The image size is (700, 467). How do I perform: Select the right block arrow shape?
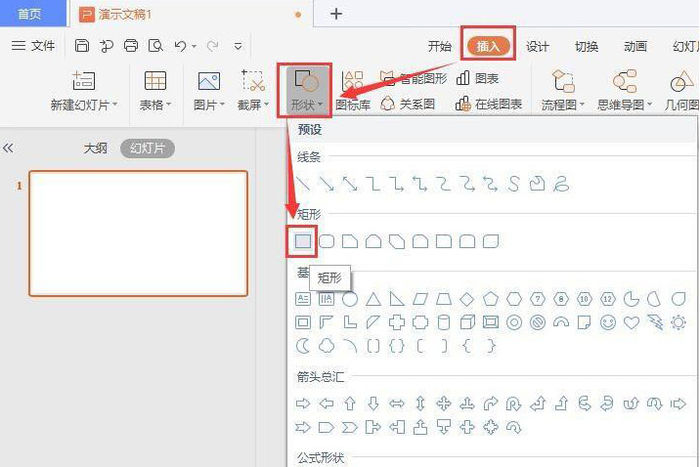click(x=303, y=404)
